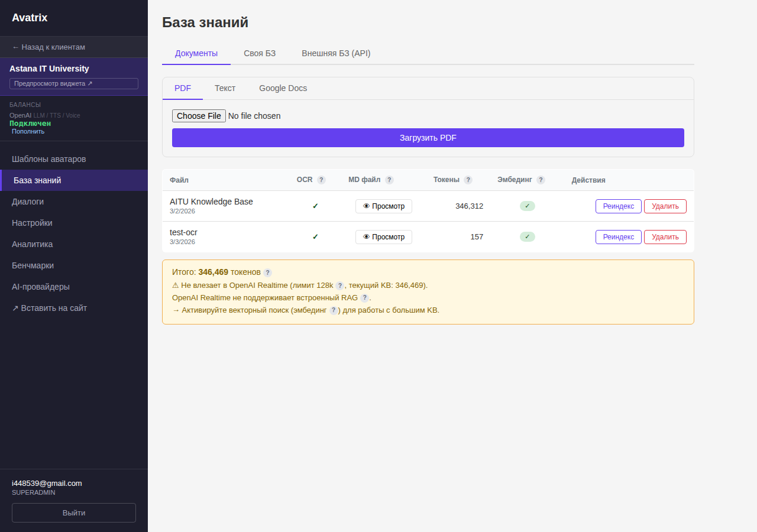This screenshot has height=532, width=757.
Task: Open the RAG help tooltip in warning box
Action: (x=364, y=298)
